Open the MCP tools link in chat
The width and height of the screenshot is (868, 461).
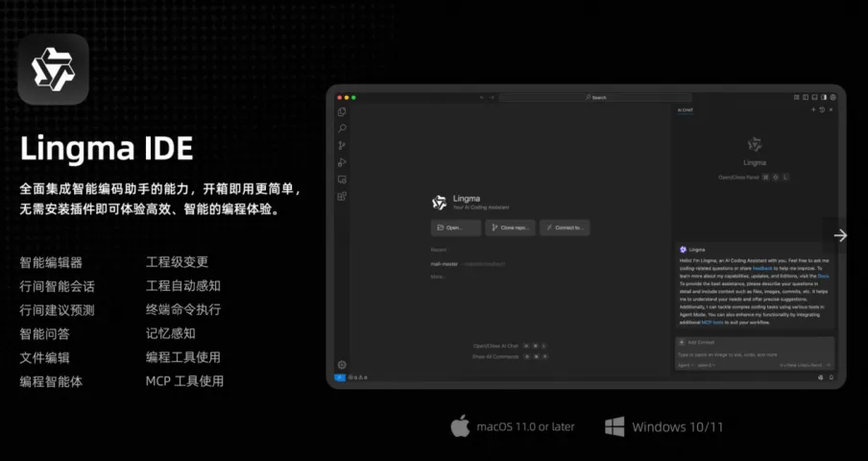[x=712, y=322]
